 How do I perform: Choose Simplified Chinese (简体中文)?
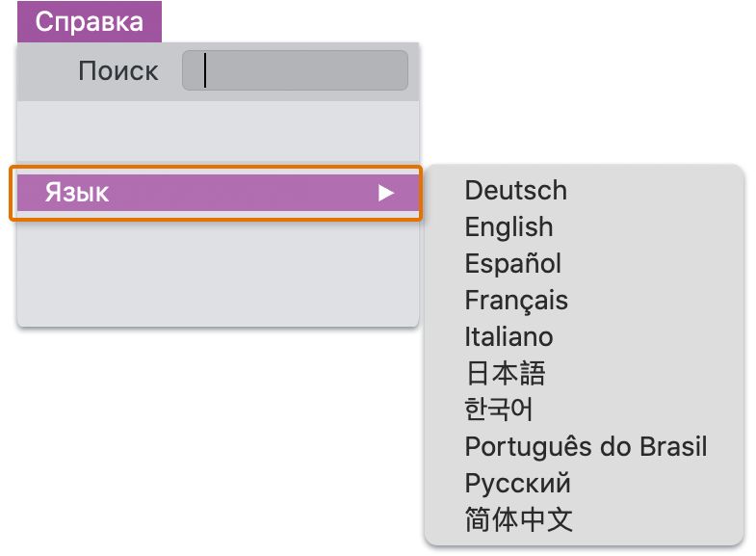tap(518, 520)
